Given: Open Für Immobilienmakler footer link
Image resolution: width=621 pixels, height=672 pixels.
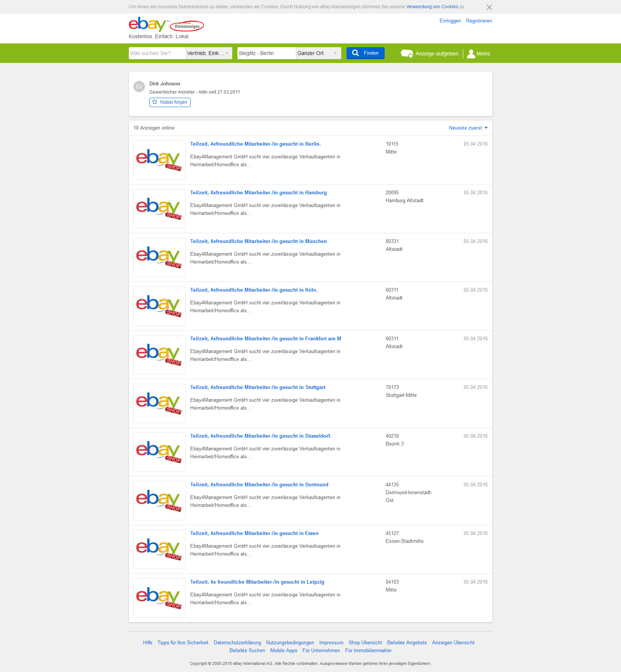Looking at the screenshot, I should 369,651.
